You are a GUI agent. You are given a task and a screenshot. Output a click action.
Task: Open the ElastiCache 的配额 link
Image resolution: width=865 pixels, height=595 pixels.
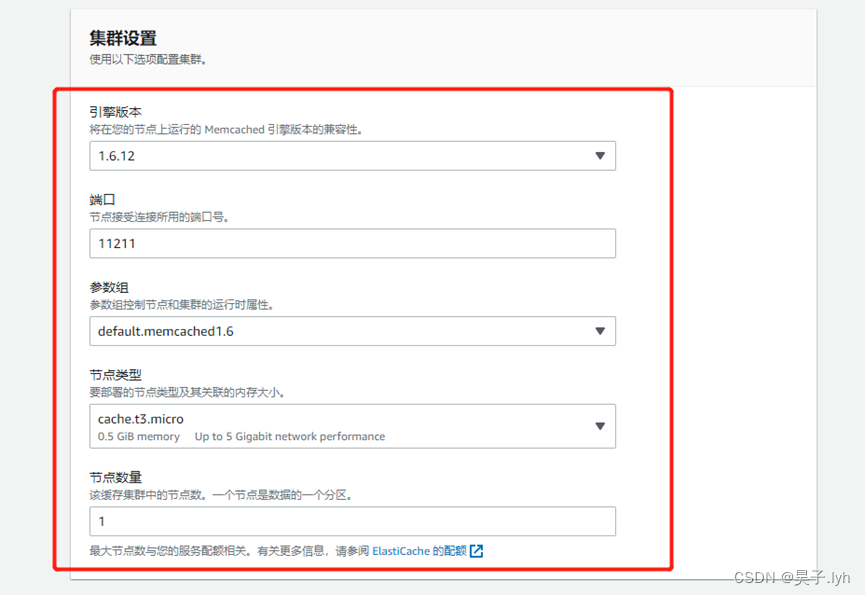419,551
